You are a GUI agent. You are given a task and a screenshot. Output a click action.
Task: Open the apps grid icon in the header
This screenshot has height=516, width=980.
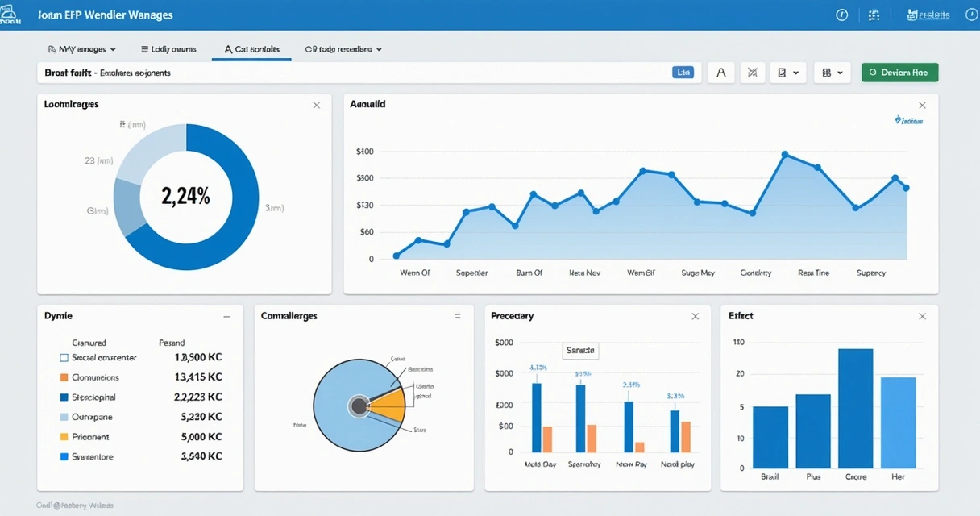(x=874, y=15)
